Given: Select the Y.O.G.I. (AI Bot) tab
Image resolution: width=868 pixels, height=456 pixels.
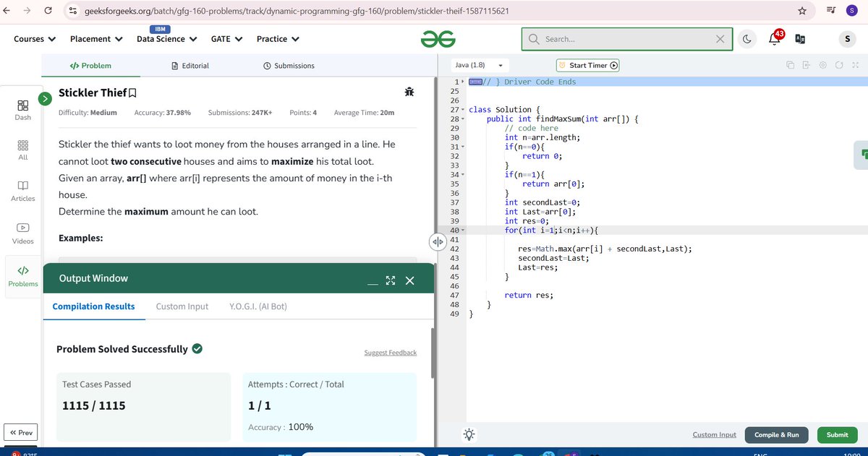Looking at the screenshot, I should (258, 306).
